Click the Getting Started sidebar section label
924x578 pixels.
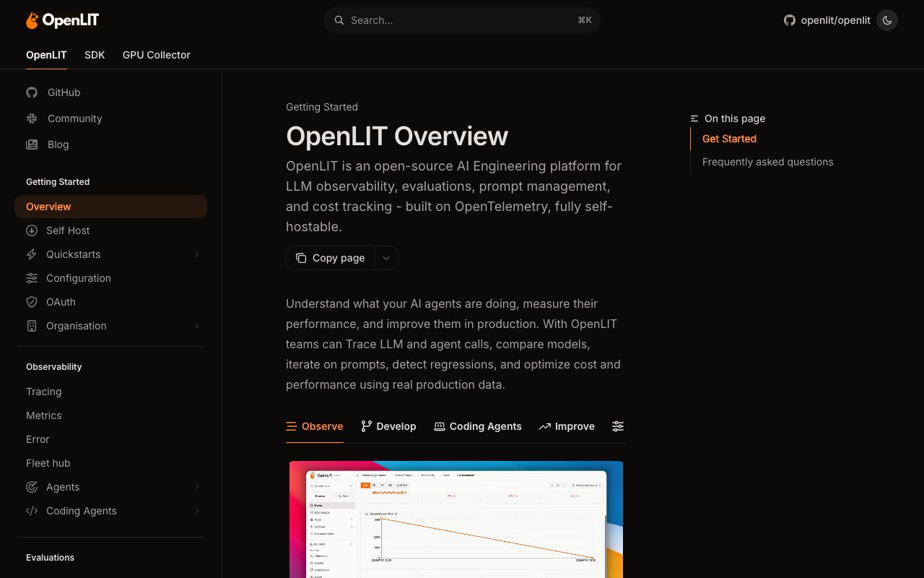point(58,182)
